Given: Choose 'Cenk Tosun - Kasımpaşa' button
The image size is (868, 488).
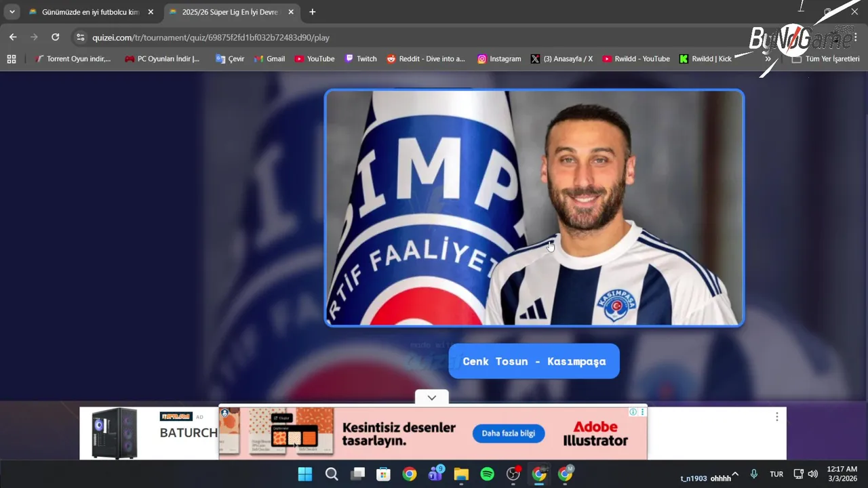Looking at the screenshot, I should pos(534,361).
